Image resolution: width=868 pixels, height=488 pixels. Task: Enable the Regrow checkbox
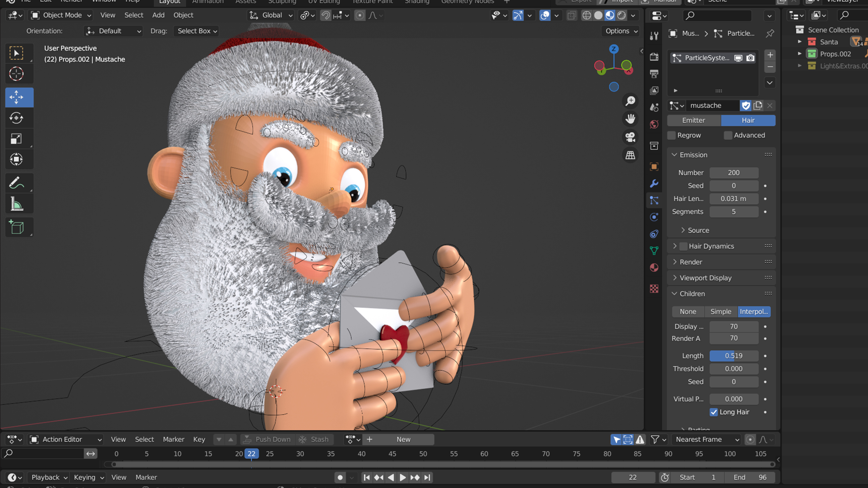click(672, 135)
